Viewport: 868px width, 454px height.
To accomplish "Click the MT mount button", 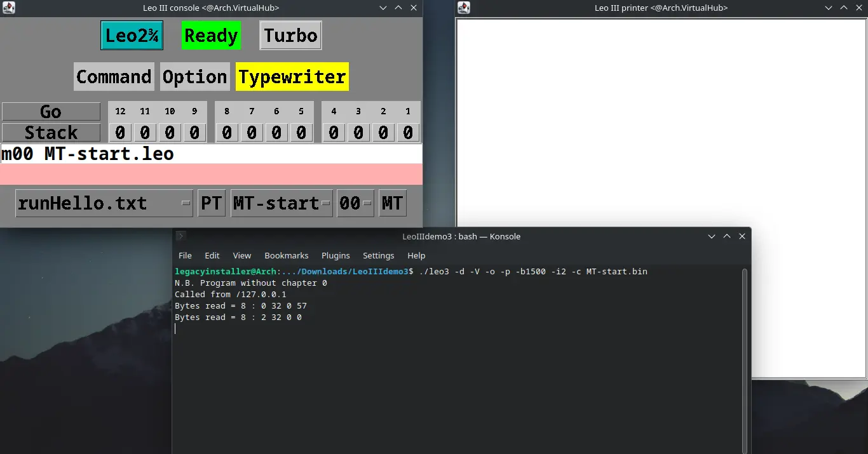I will (x=392, y=203).
